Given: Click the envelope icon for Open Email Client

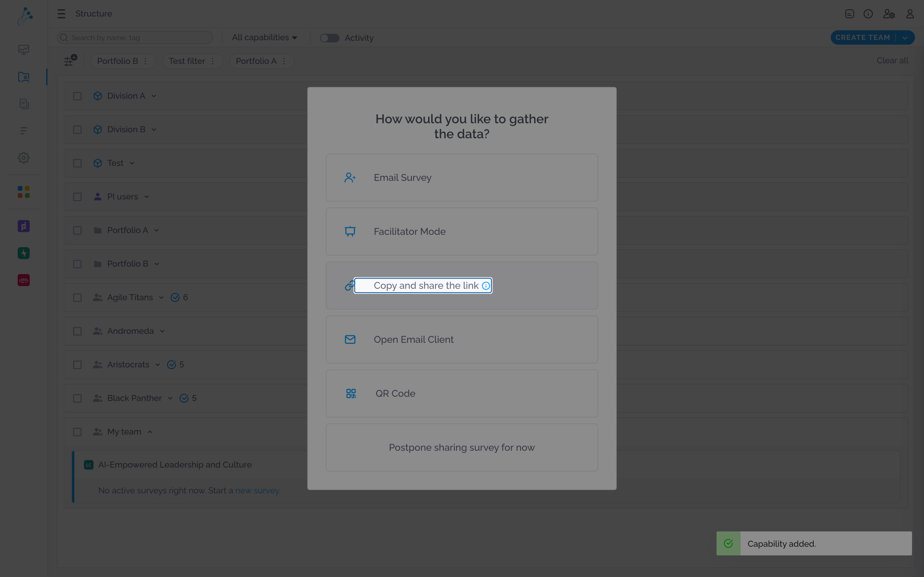Looking at the screenshot, I should (x=350, y=339).
